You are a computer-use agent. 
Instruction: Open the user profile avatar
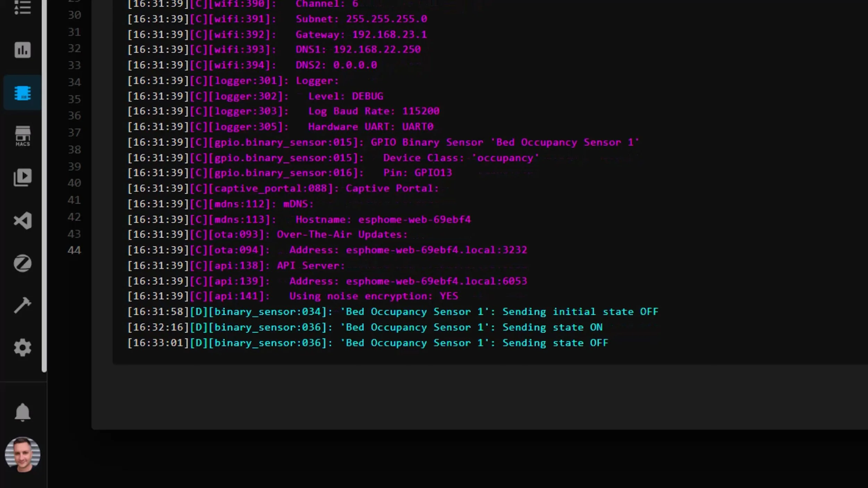(23, 454)
